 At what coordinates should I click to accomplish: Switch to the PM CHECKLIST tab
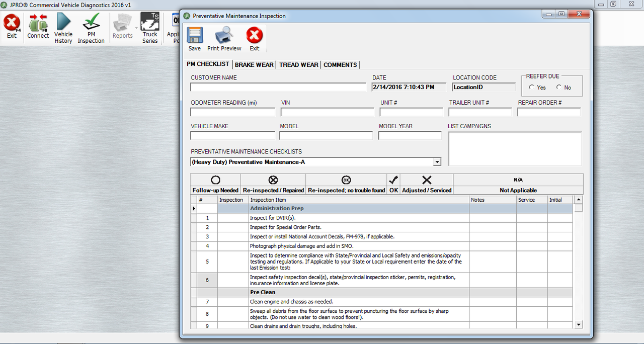pyautogui.click(x=208, y=64)
